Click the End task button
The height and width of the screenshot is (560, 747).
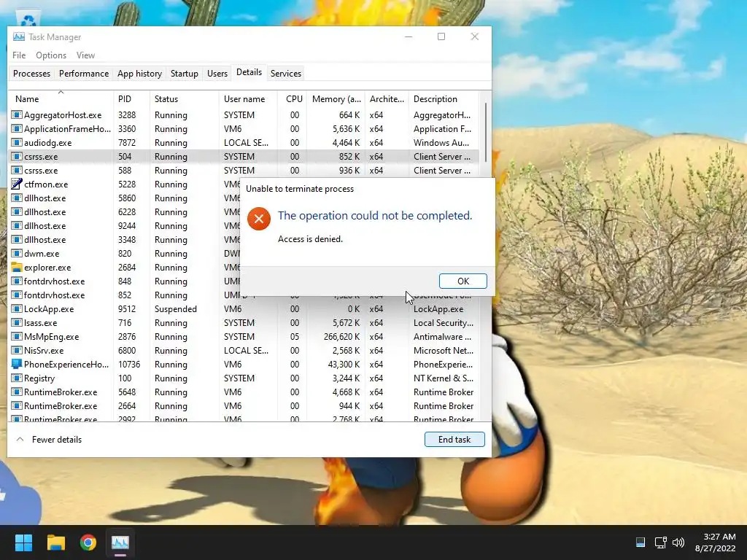[x=454, y=440]
